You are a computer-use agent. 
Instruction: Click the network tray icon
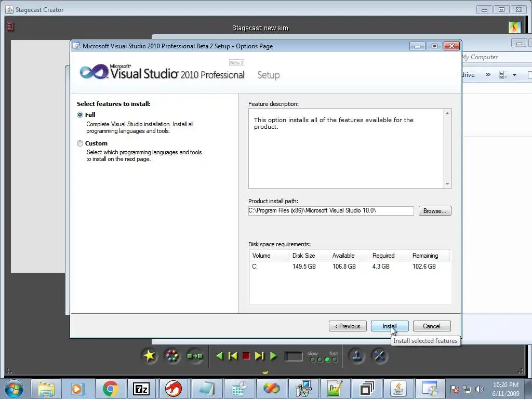click(467, 390)
